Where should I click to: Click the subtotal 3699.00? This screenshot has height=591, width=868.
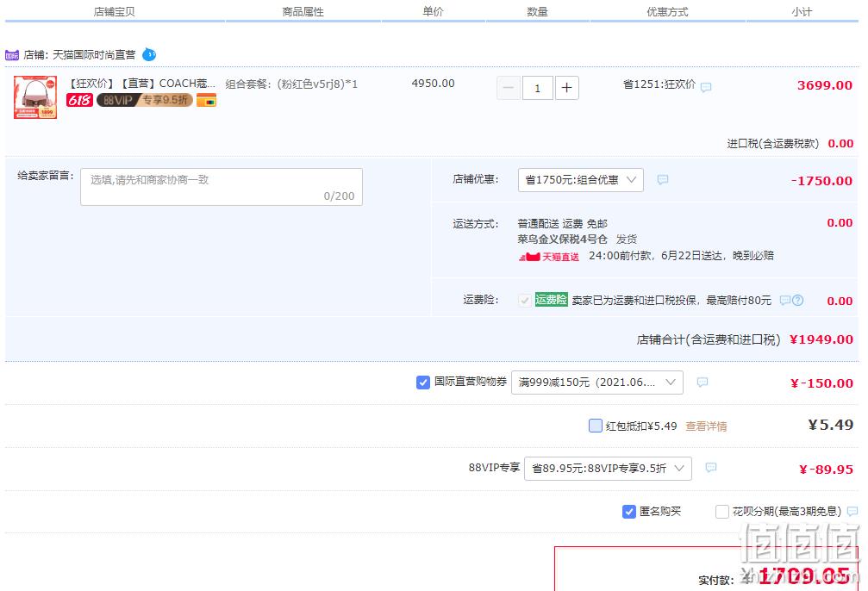point(825,85)
